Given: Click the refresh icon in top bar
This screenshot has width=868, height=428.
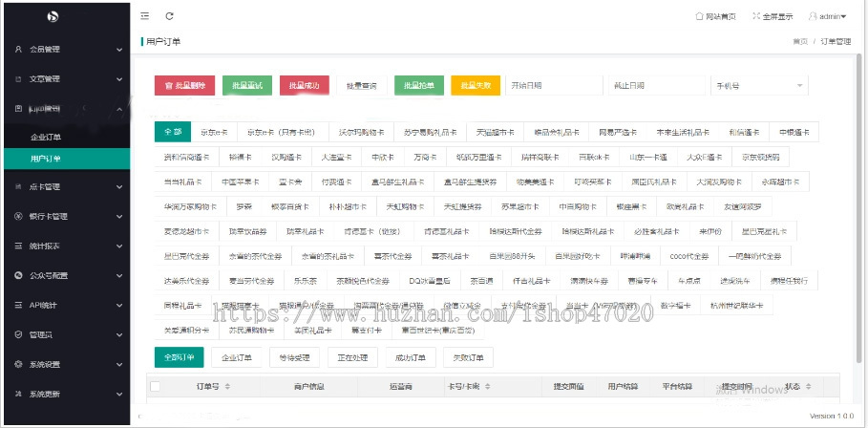Looking at the screenshot, I should [170, 16].
